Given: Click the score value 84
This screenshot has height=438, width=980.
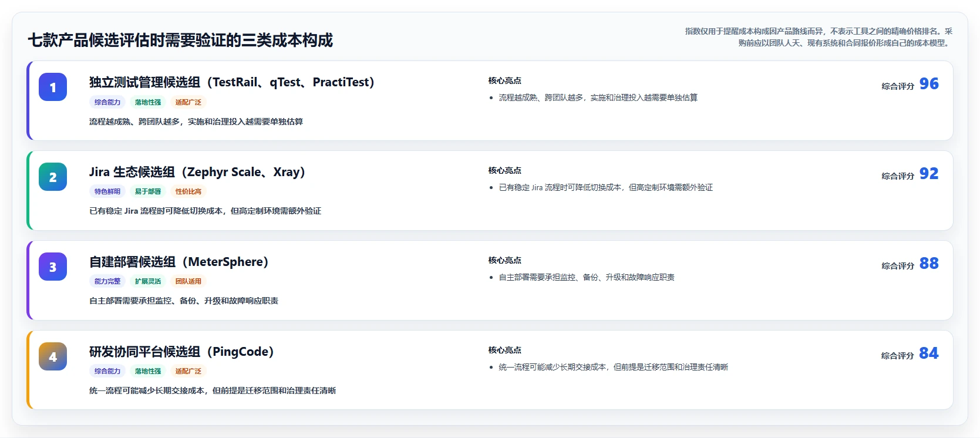Looking at the screenshot, I should [x=929, y=353].
